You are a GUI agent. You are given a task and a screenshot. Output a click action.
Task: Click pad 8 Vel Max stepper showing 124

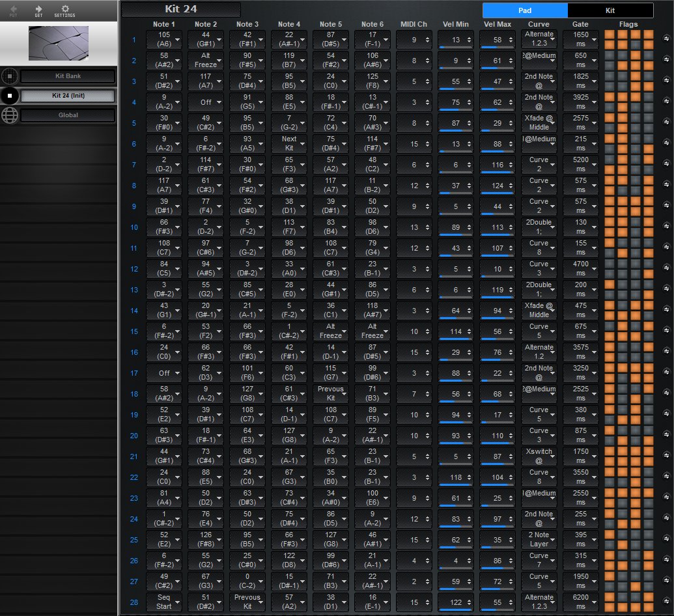pos(498,186)
